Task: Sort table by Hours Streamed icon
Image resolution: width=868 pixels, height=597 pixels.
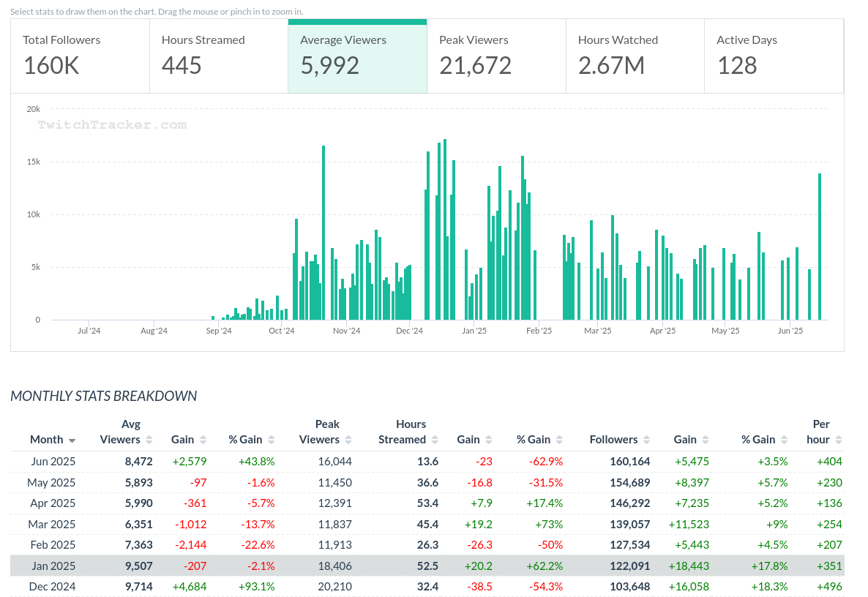Action: click(x=435, y=440)
